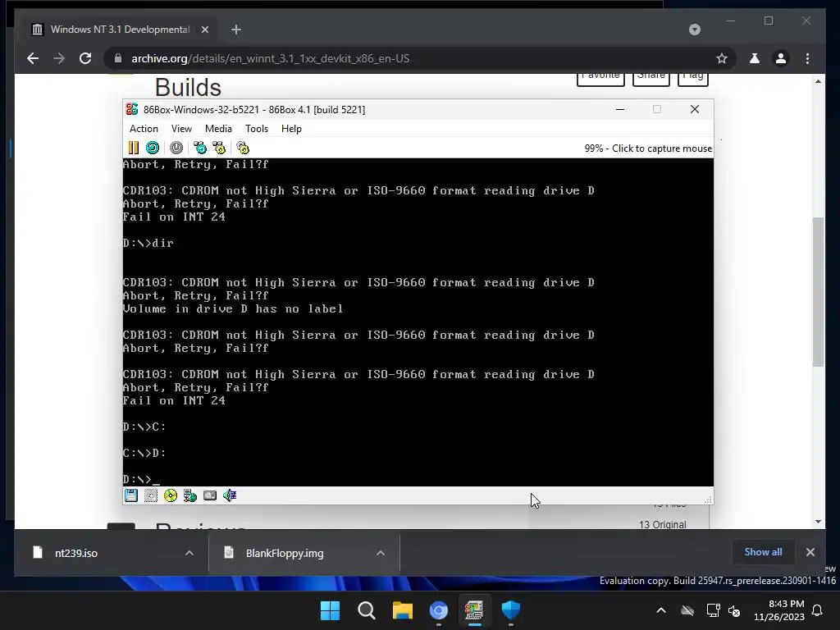This screenshot has width=840, height=630.
Task: Minimize the 86Box window
Action: [620, 109]
